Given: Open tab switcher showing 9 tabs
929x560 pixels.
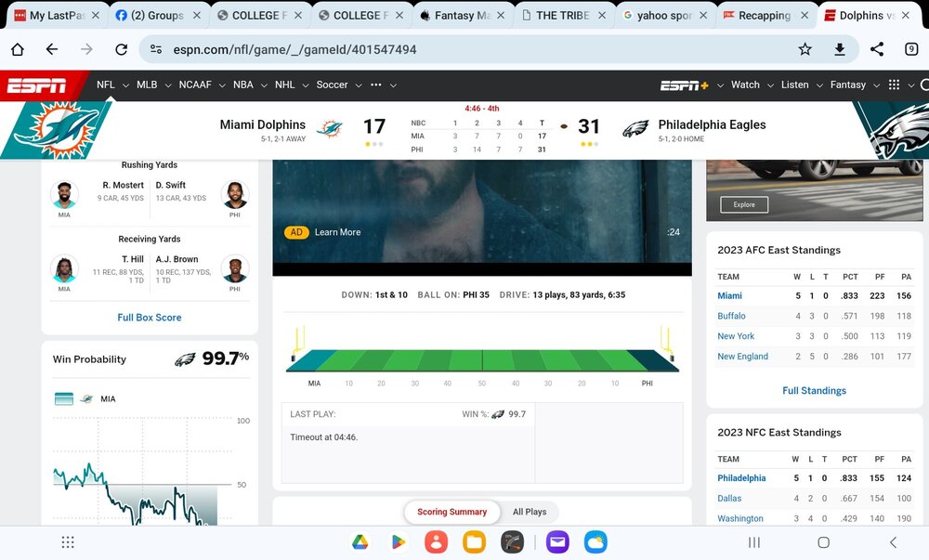Looking at the screenshot, I should pos(911,49).
